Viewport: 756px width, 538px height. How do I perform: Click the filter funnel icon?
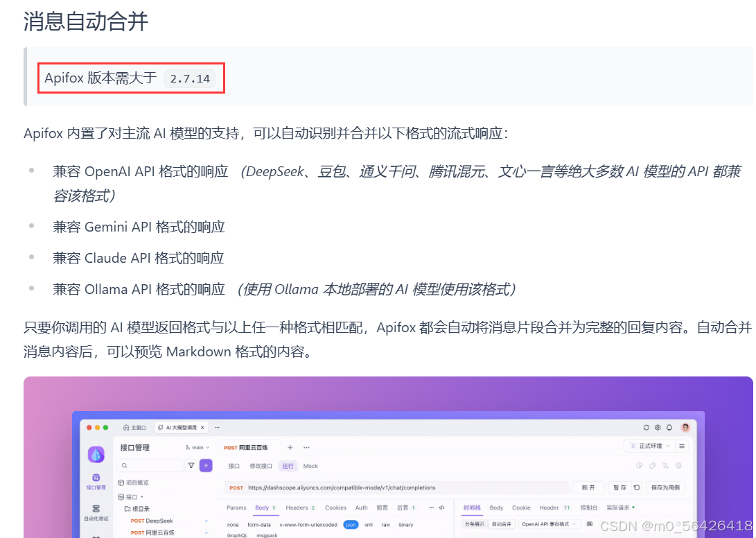tap(191, 466)
